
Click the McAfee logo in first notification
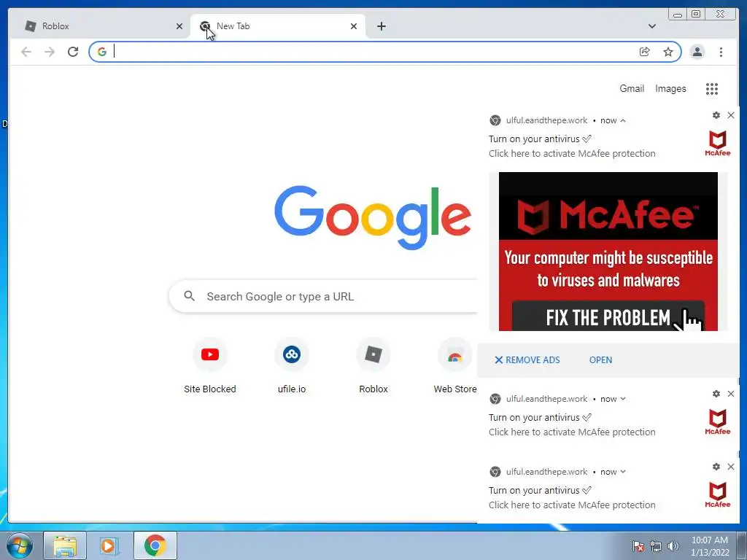pos(718,144)
